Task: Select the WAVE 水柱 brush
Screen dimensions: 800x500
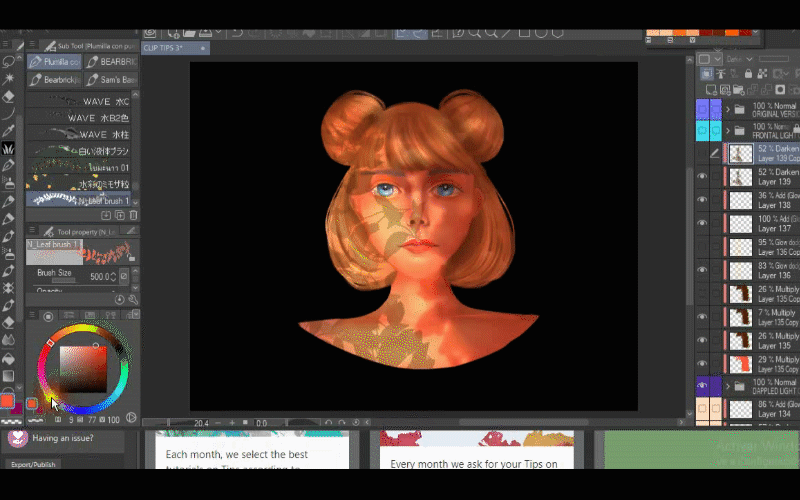Action: 83,134
